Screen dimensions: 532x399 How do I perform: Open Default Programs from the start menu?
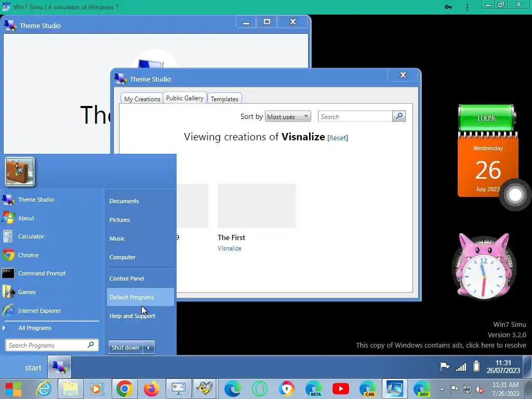[140, 297]
